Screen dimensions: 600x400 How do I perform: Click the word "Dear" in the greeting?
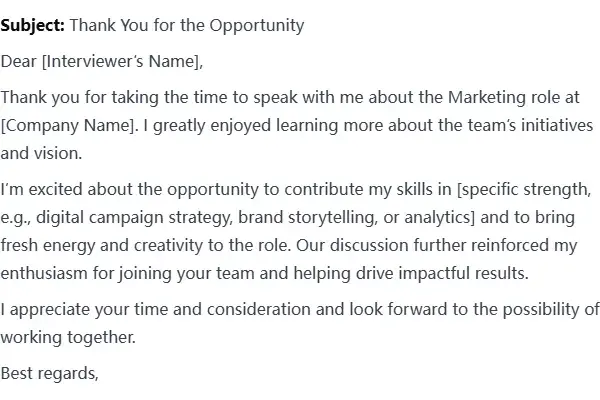pos(17,61)
